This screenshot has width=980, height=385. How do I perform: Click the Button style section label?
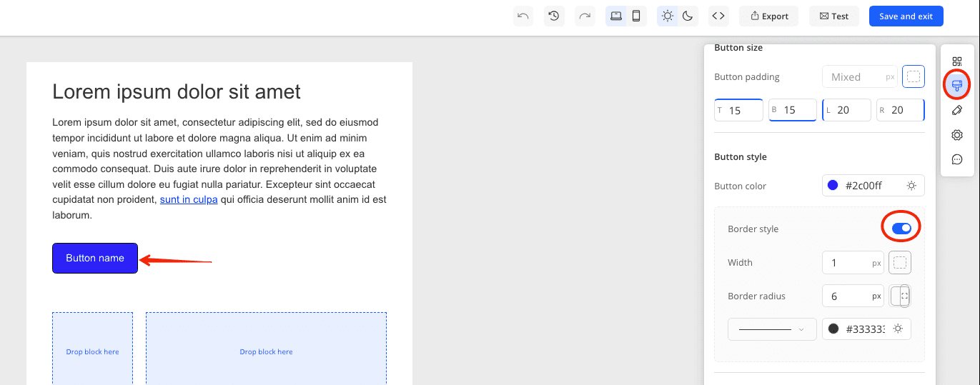coord(741,156)
